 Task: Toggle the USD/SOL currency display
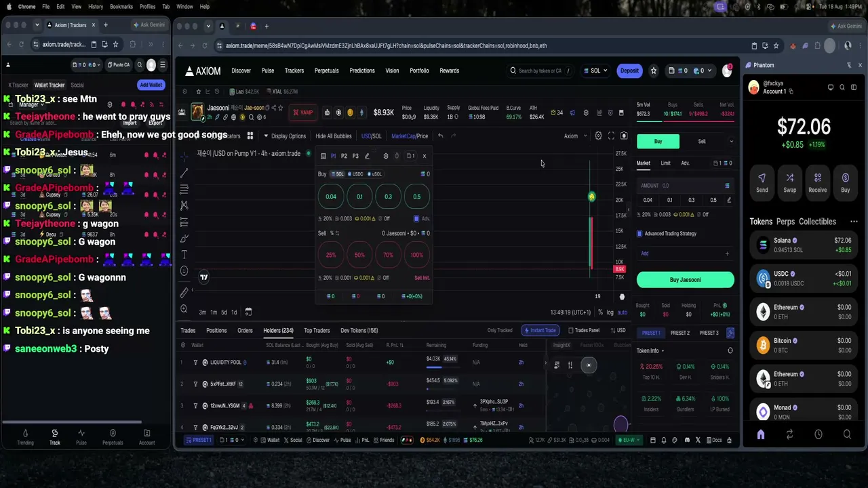coord(371,136)
